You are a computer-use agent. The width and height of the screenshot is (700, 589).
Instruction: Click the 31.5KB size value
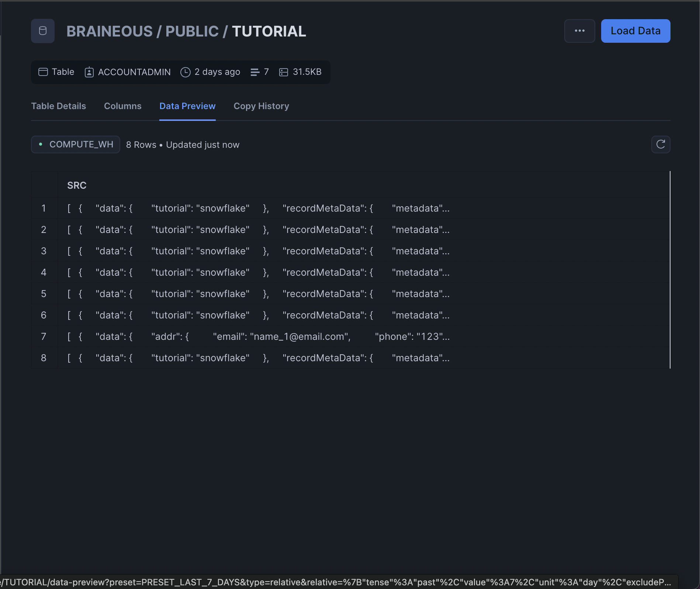tap(307, 72)
